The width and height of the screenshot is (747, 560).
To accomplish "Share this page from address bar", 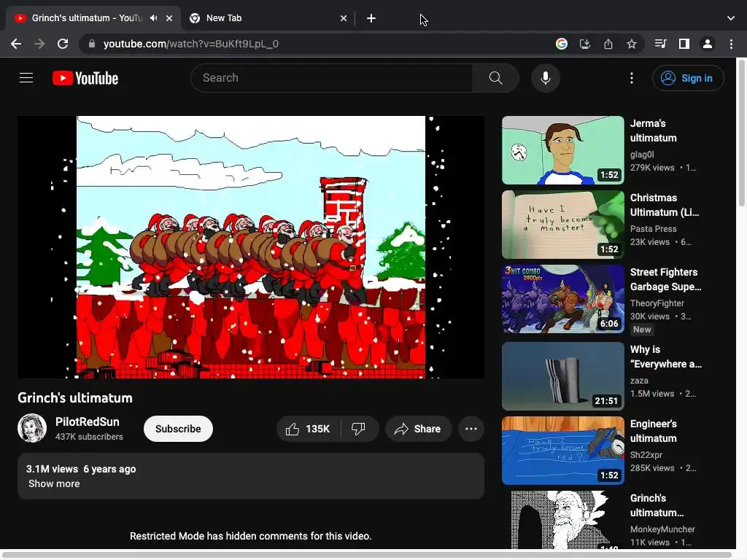I will pyautogui.click(x=608, y=44).
